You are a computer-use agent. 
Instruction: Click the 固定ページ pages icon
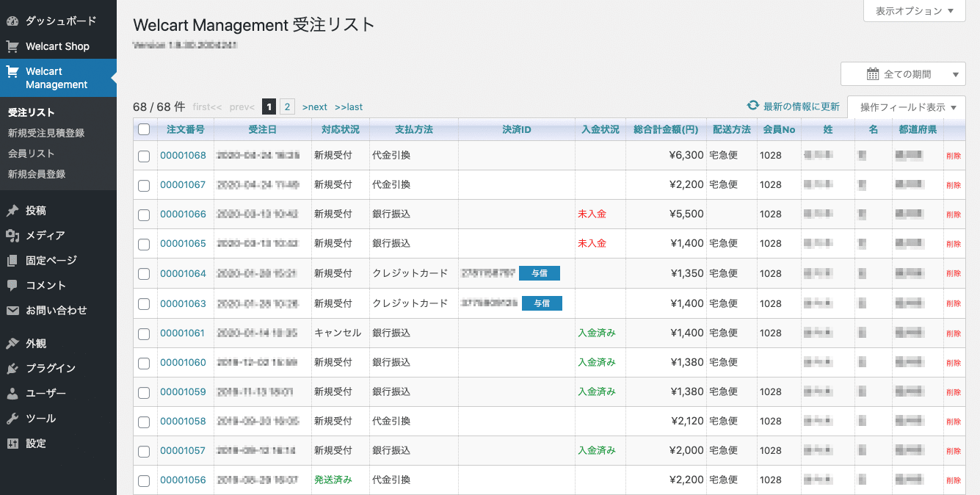(12, 261)
